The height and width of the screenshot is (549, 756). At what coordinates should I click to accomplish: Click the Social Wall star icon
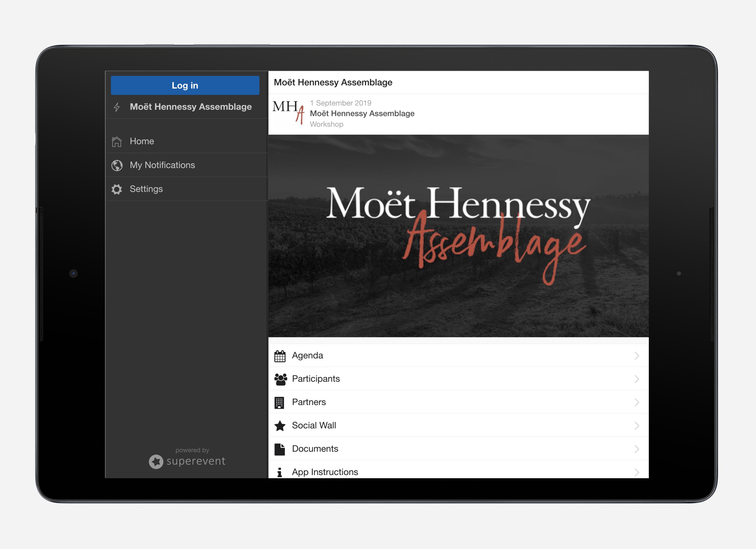[280, 426]
